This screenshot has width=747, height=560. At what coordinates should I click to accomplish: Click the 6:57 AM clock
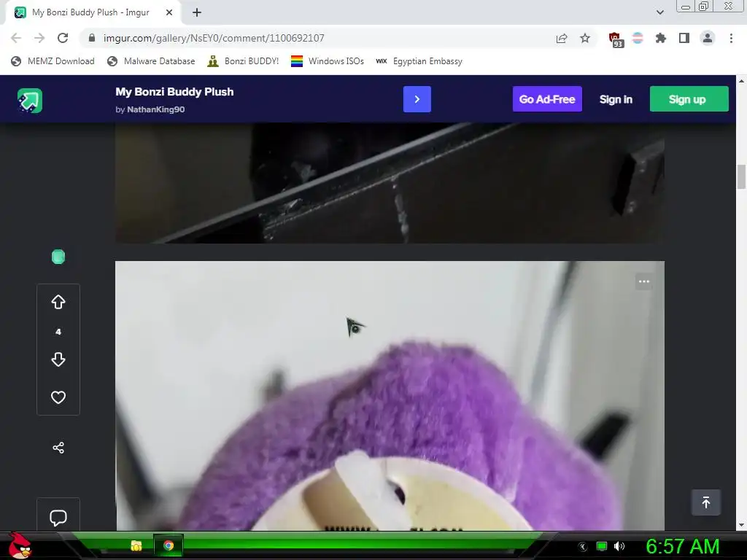tap(682, 546)
